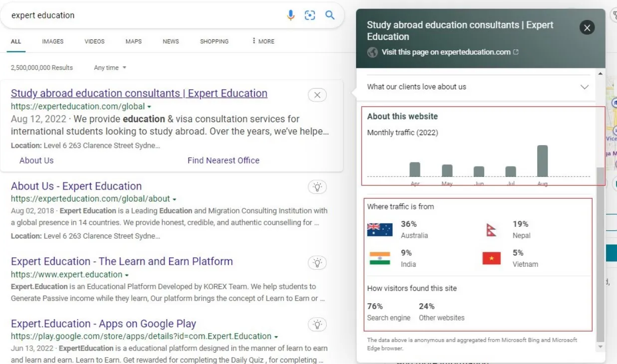The height and width of the screenshot is (364, 617).
Task: Open the MORE search categories menu
Action: point(263,41)
